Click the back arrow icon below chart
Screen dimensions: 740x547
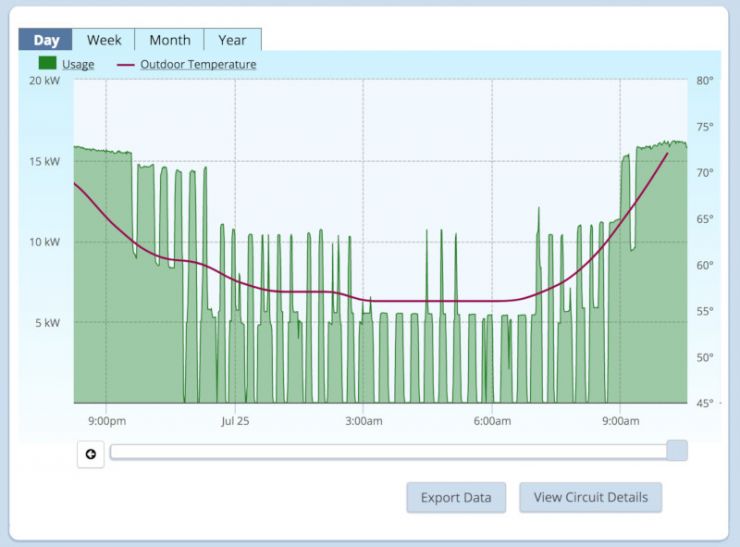[x=91, y=454]
